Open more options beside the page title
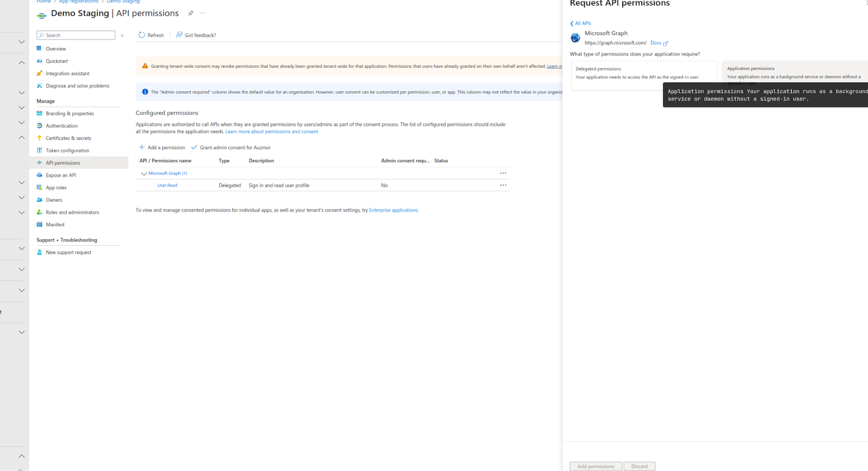868x471 pixels. (x=203, y=13)
